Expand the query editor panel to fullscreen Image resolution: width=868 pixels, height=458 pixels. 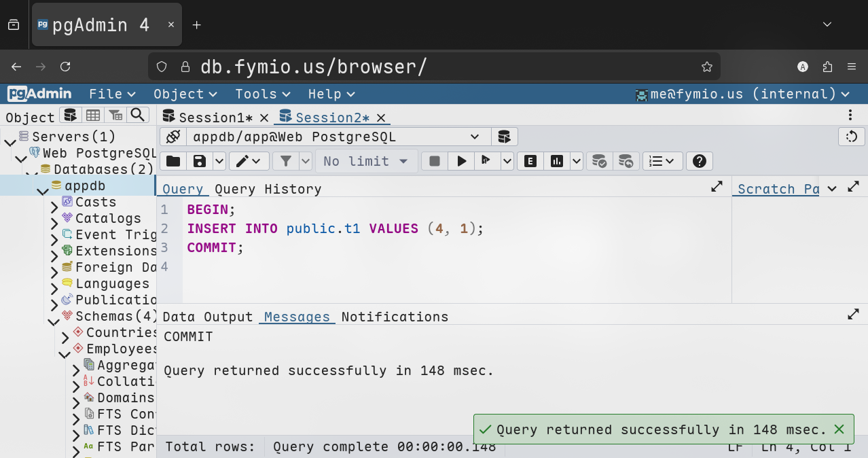(x=717, y=186)
